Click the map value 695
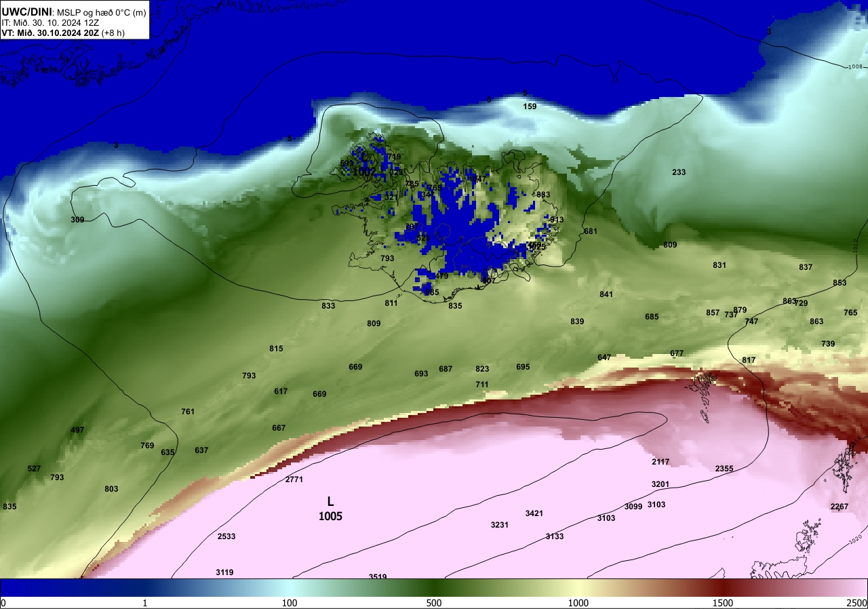Image resolution: width=868 pixels, height=609 pixels. pos(523,367)
